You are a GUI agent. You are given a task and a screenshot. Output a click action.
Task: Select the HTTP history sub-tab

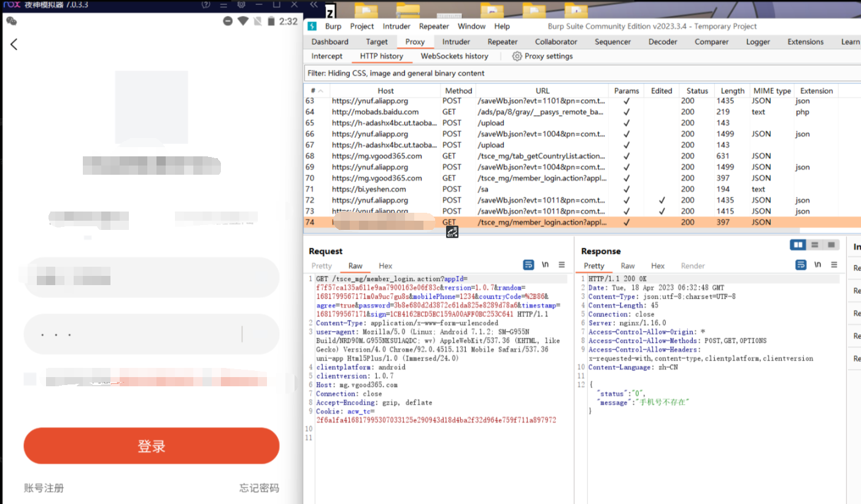pyautogui.click(x=381, y=56)
